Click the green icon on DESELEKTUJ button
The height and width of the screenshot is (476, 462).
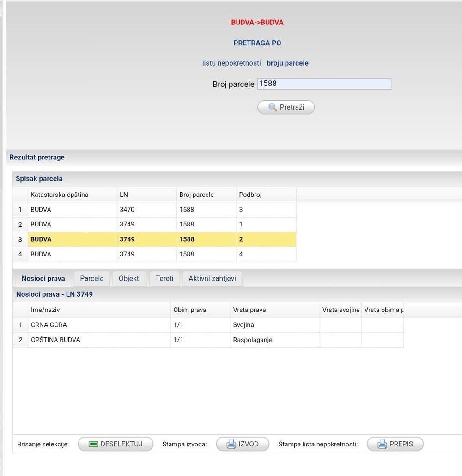(x=93, y=444)
